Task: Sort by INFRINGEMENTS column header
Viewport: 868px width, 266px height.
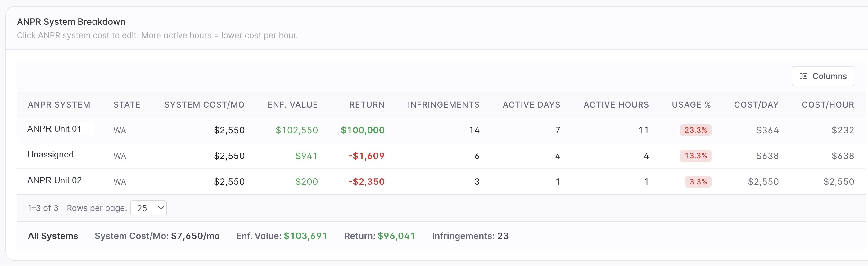Action: tap(443, 105)
